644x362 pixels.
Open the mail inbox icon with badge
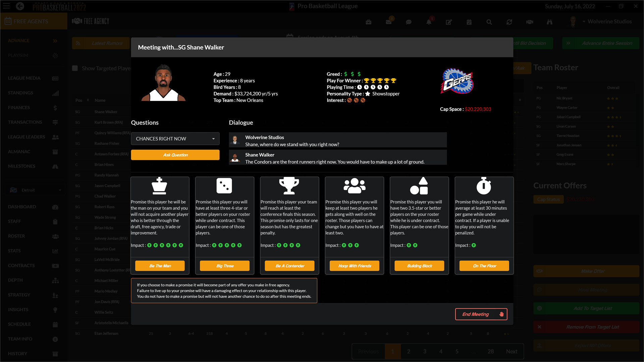point(388,22)
